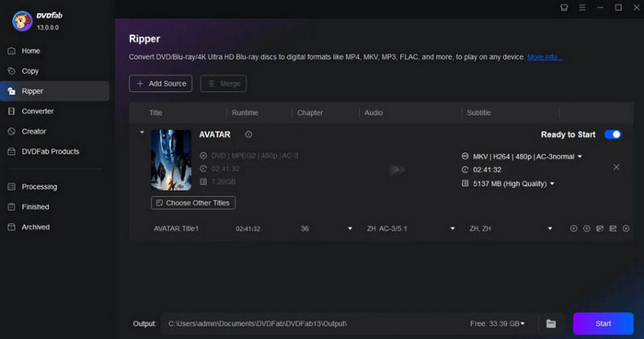644x339 pixels.
Task: Open the hamburger main menu
Action: (582, 7)
